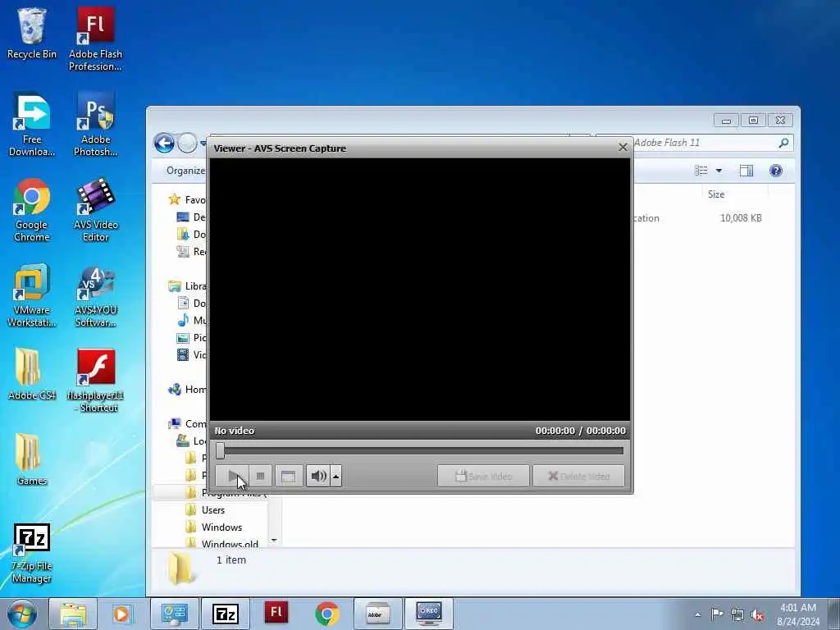Select Favorites in Explorer navigation pane
The height and width of the screenshot is (630, 840).
point(188,199)
